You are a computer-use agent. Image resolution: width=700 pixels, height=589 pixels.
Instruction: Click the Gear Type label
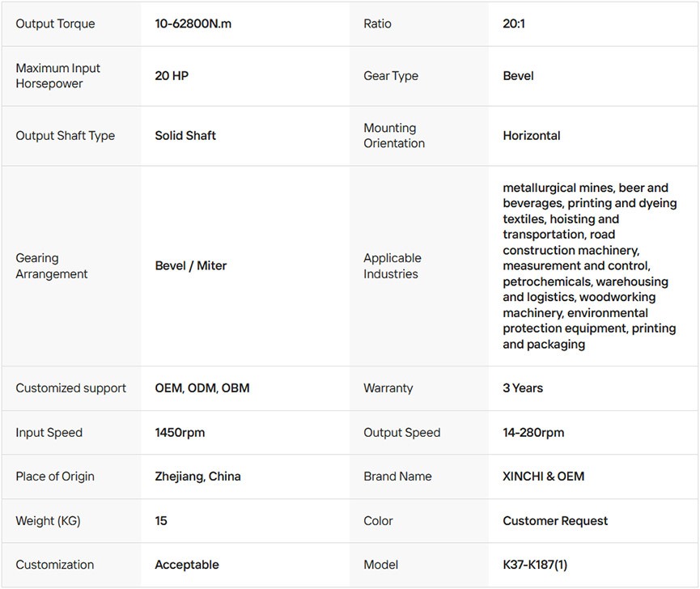point(391,76)
